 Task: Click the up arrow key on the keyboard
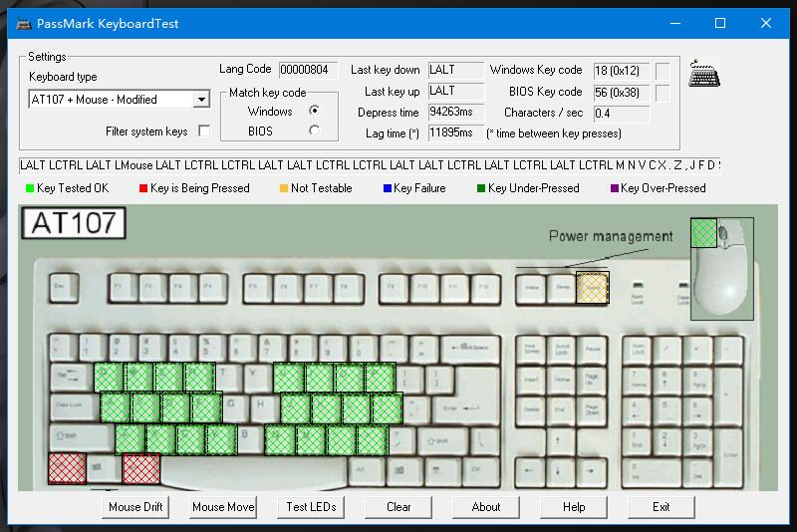click(561, 440)
